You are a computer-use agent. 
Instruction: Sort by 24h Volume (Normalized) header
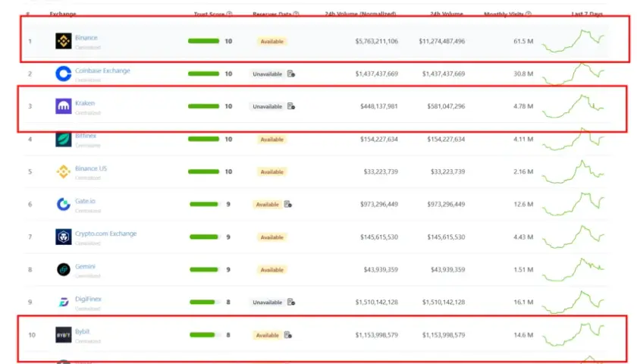click(360, 14)
